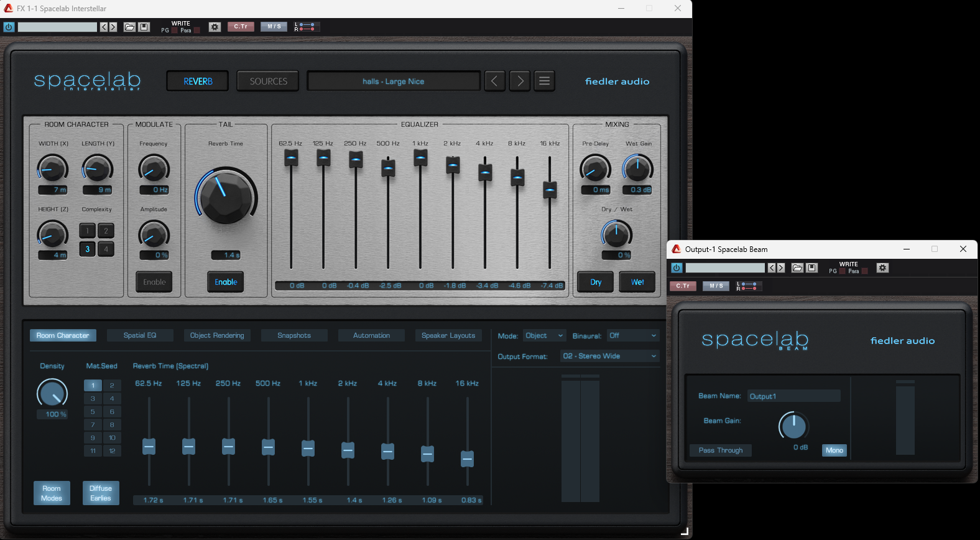Select Speaker Layouts tab

tap(448, 335)
